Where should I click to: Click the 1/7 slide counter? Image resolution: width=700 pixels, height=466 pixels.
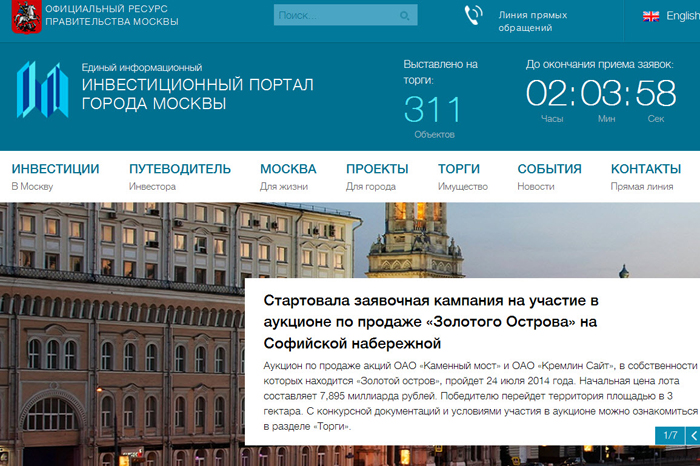click(x=670, y=436)
